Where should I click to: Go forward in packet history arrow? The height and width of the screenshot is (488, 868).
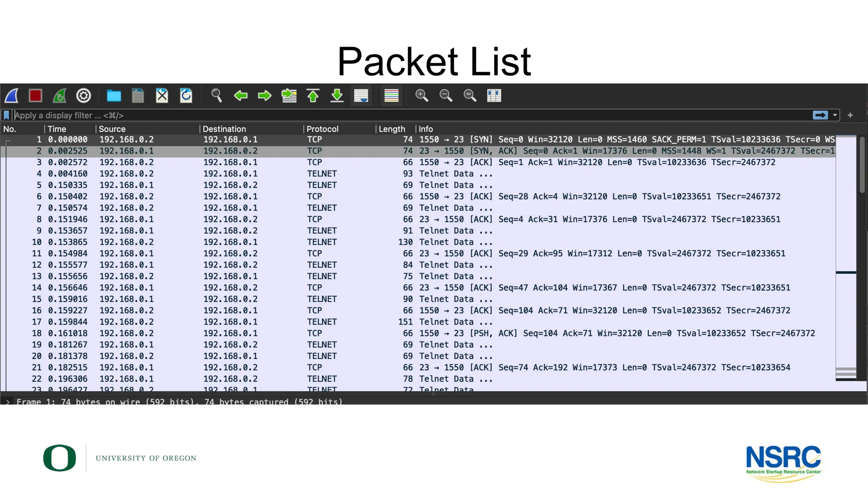point(265,96)
